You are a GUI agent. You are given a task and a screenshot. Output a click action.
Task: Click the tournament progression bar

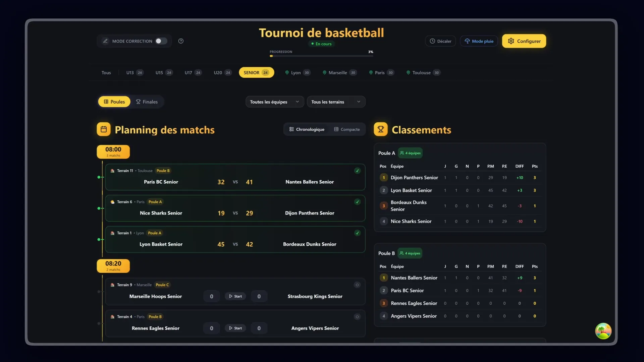coord(321,56)
